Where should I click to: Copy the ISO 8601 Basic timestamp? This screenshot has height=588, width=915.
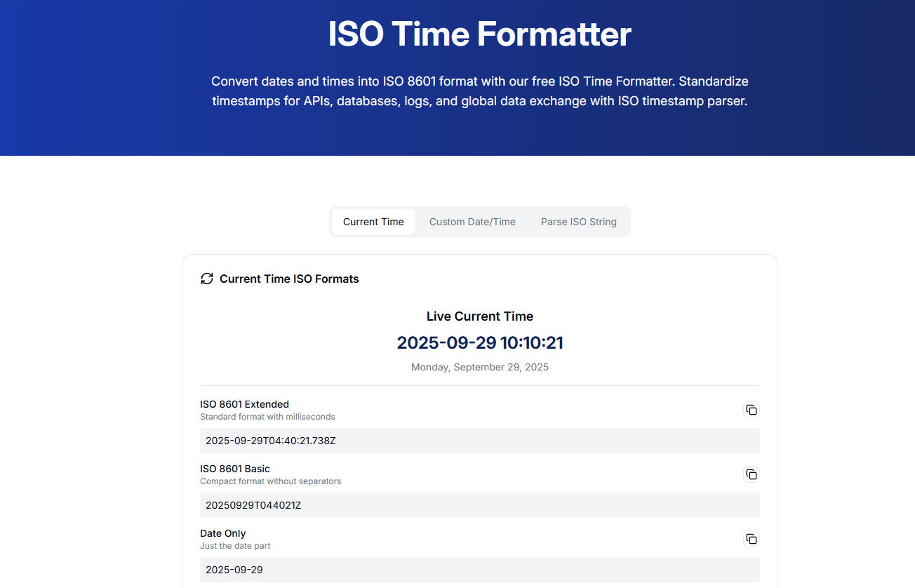(x=751, y=474)
